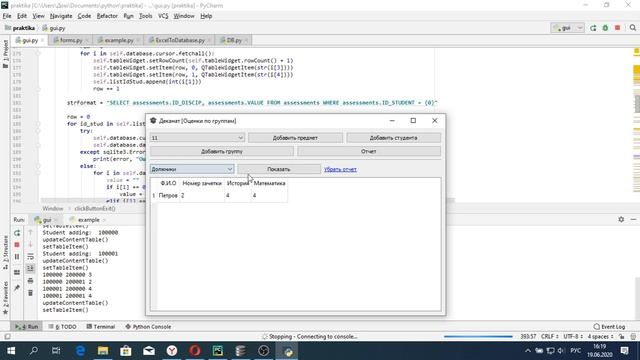Click the Добавить предмет button
Image resolution: width=640 pixels, height=360 pixels.
(x=295, y=138)
